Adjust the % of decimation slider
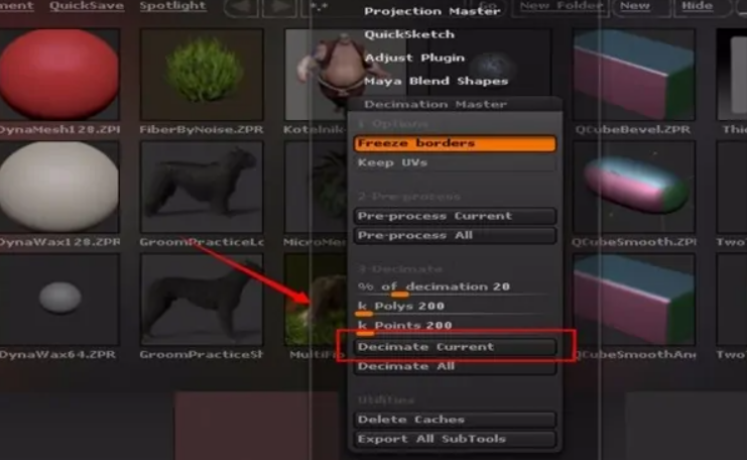The height and width of the screenshot is (460, 747). [x=455, y=288]
